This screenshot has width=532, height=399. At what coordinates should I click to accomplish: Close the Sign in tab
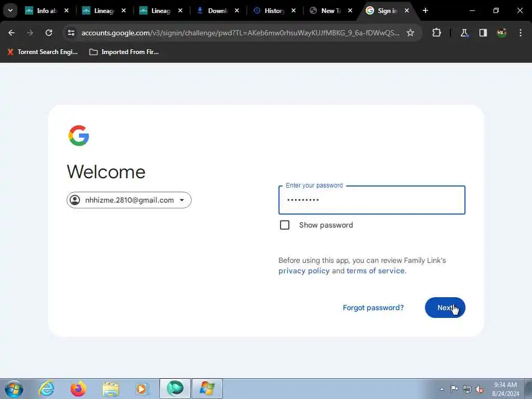[x=406, y=10]
